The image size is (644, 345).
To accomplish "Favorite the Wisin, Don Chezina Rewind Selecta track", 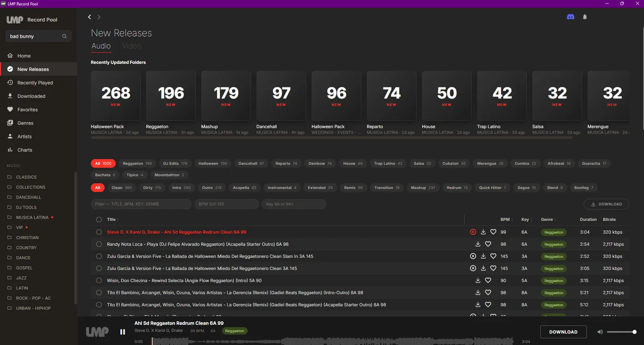I will pos(488,280).
